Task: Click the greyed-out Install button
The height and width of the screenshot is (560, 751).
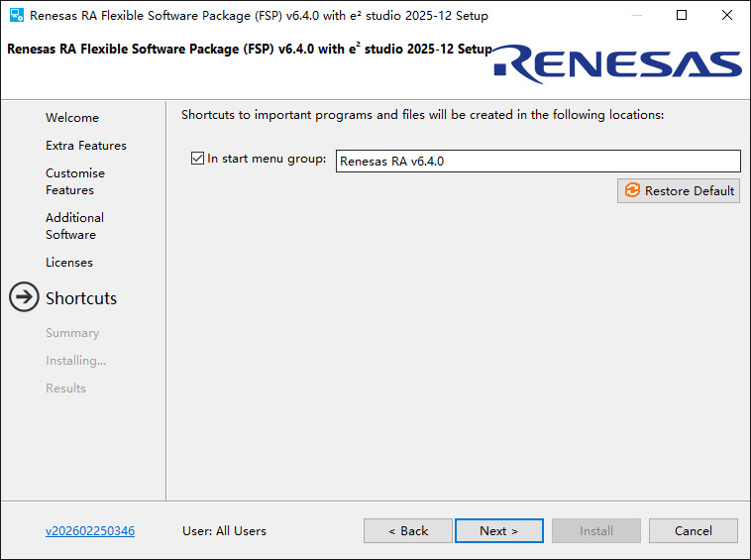Action: point(596,531)
